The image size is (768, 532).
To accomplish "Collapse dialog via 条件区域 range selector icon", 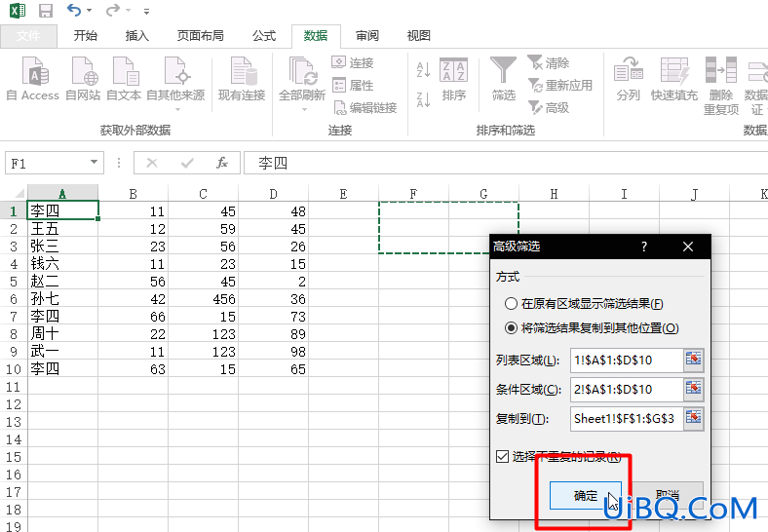I will tap(694, 389).
